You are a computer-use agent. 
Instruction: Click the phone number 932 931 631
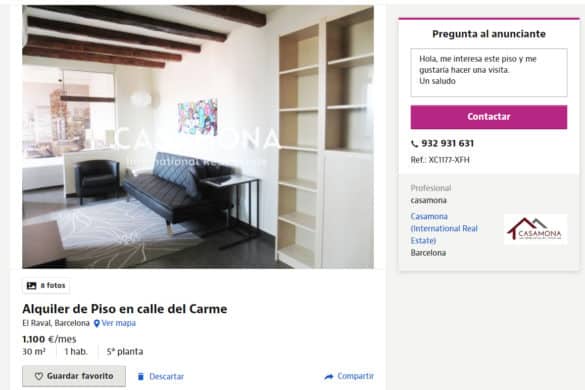[x=448, y=144]
